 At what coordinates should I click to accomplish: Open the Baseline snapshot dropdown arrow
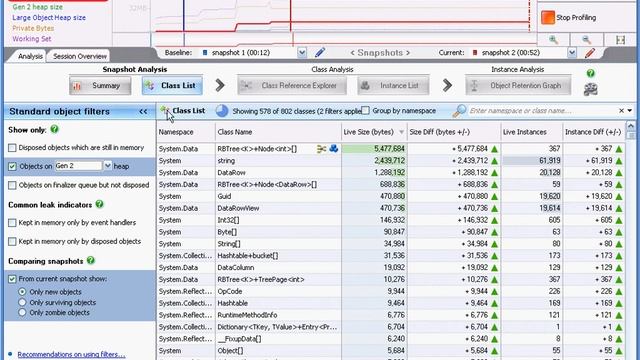tap(302, 53)
